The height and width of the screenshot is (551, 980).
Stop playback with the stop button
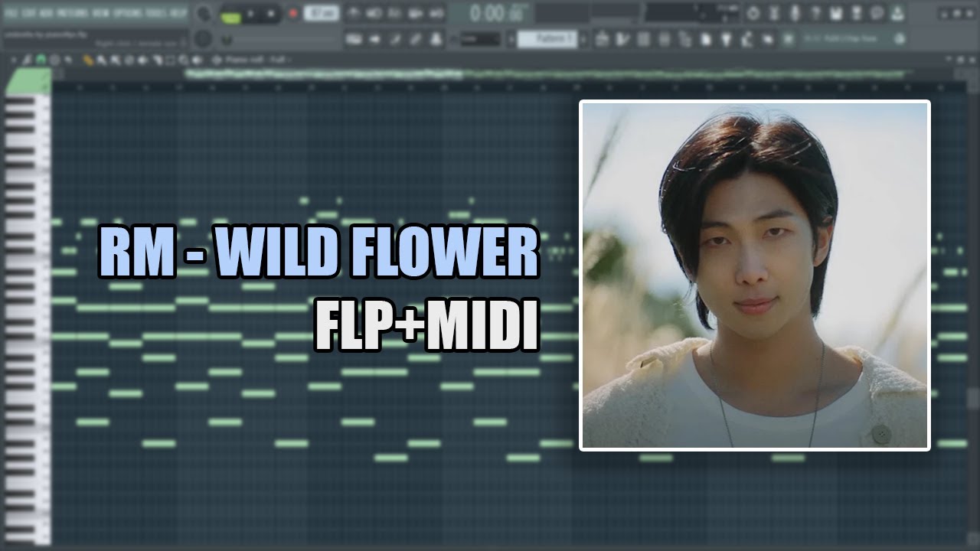271,14
